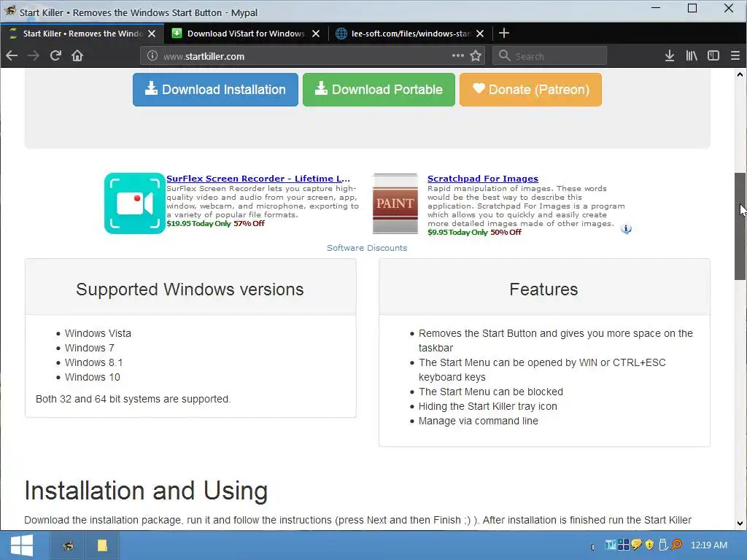The width and height of the screenshot is (747, 560).
Task: Open the SurFlex Screen Recorder ad link
Action: (x=258, y=179)
